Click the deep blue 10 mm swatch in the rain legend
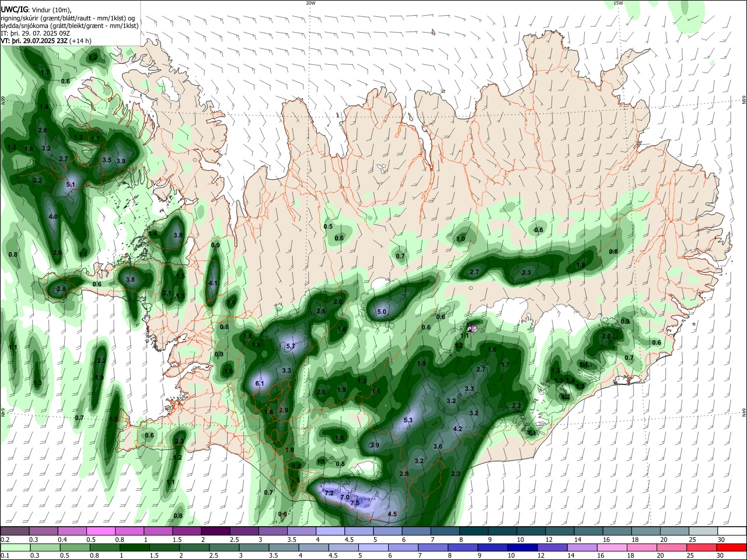Screen dimensions: 747x560 point(522,547)
